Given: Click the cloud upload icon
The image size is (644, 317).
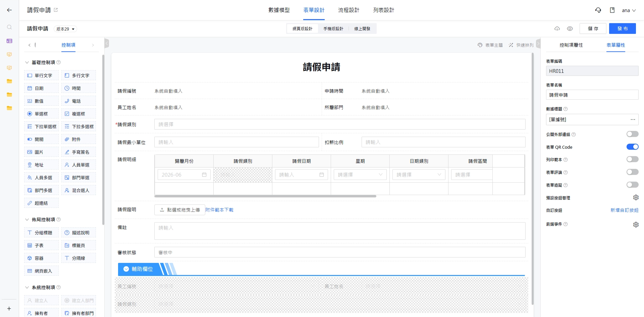Looking at the screenshot, I should click(x=557, y=29).
